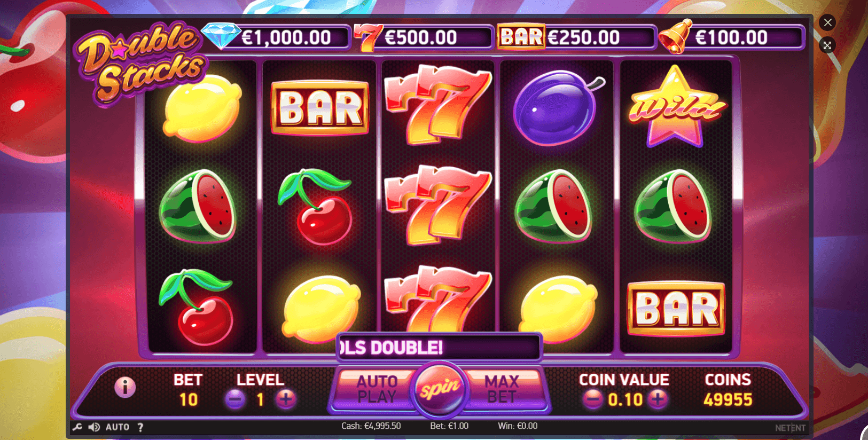868x440 pixels.
Task: Click the golden bell jackpot icon
Action: (675, 36)
